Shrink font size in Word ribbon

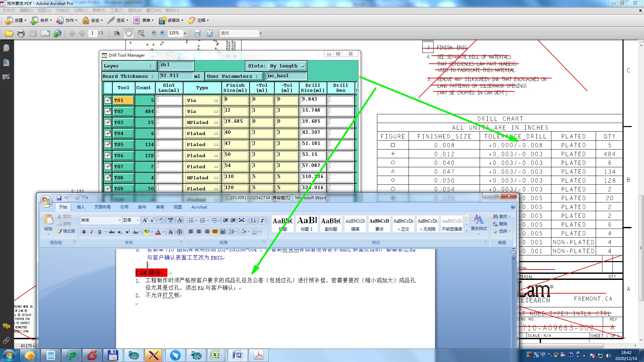(x=152, y=220)
